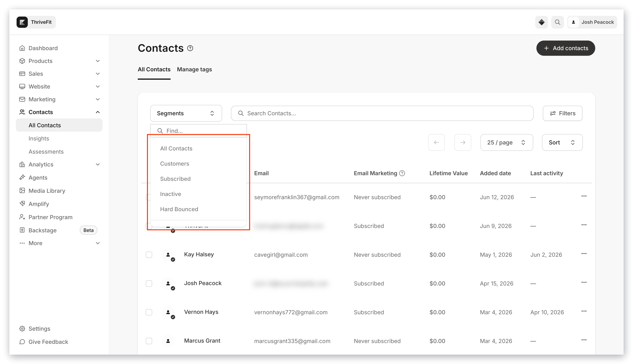
Task: Select All Contacts sidebar item
Action: [x=59, y=125]
